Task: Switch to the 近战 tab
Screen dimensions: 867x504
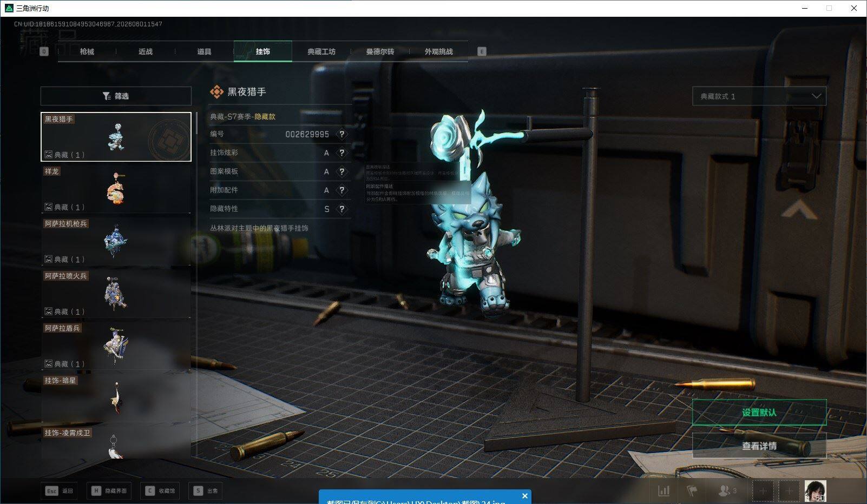Action: click(146, 51)
